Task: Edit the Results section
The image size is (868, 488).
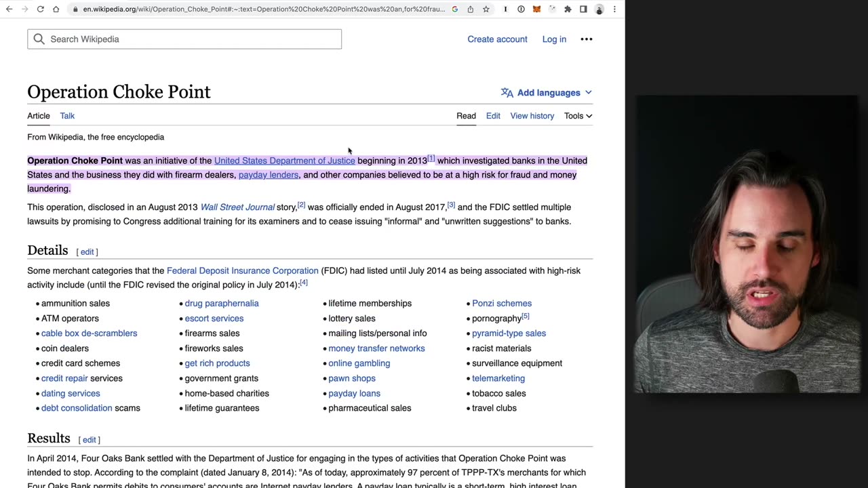Action: click(90, 440)
